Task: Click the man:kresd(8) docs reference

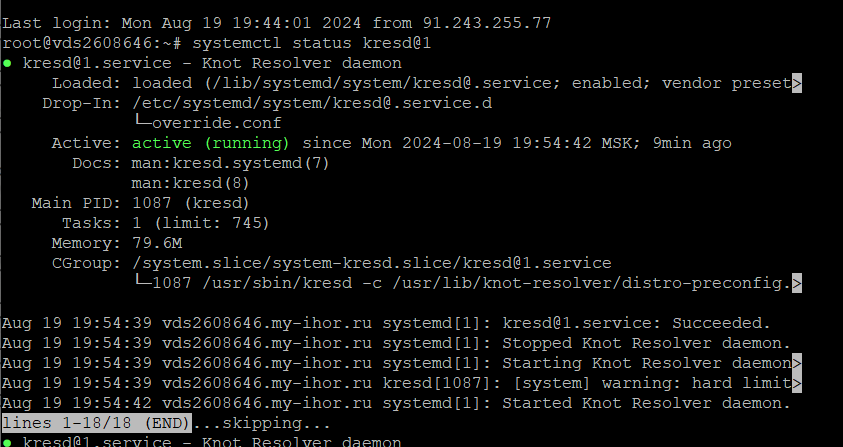Action: pos(191,183)
